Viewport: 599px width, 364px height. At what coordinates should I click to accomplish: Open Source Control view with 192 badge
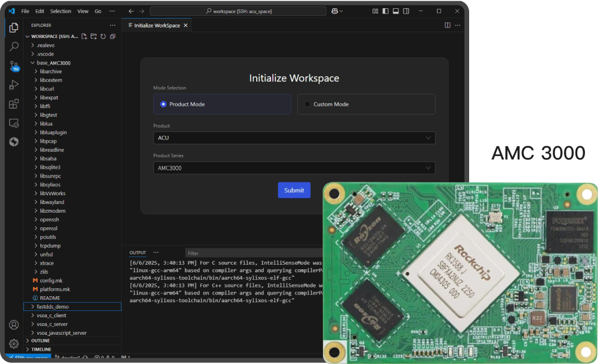14,66
